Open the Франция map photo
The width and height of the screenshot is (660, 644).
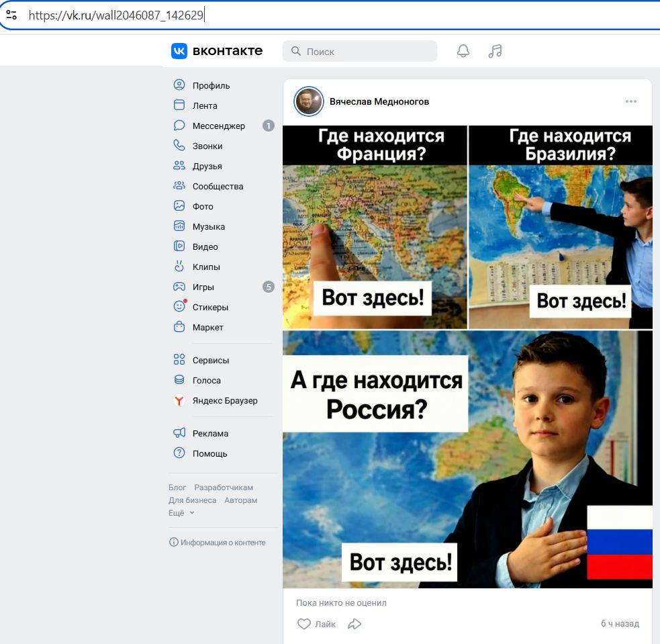click(375, 227)
